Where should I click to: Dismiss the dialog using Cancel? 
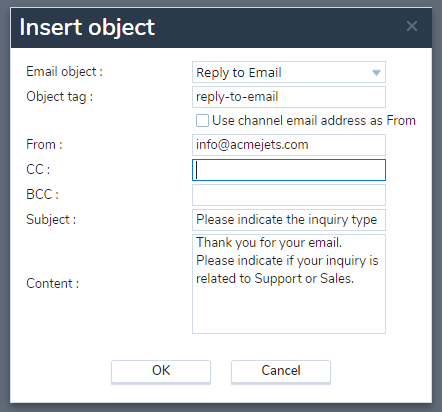[x=281, y=371]
